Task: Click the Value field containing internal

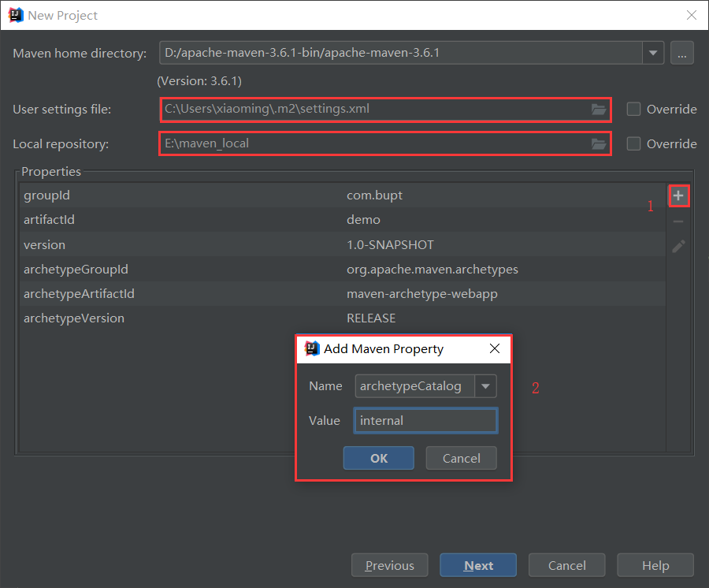Action: pos(425,421)
